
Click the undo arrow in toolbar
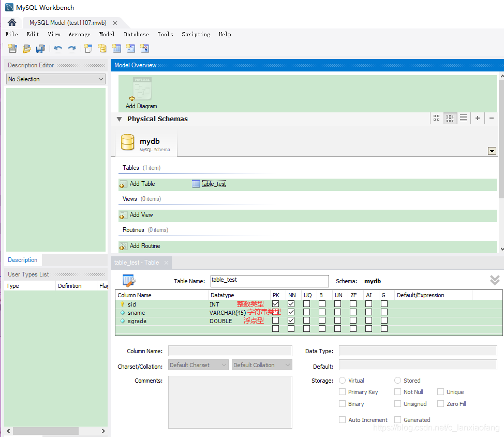[x=58, y=49]
